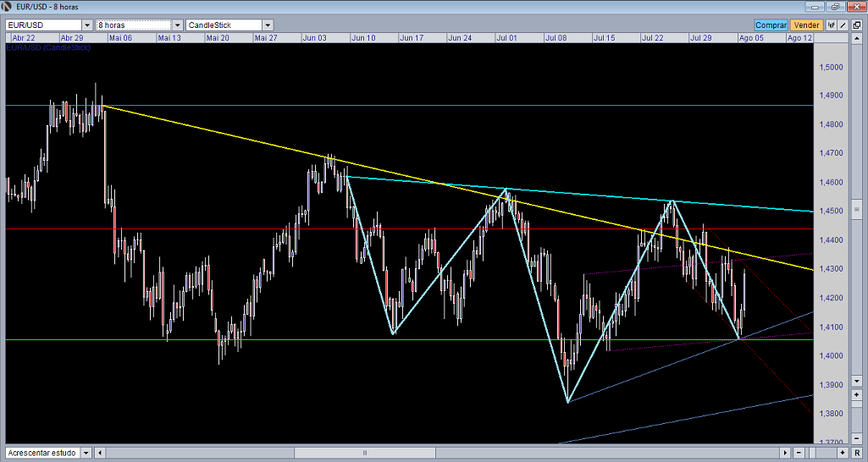Screen dimensions: 868x462
Task: Click the 1,4200 price axis label
Action: (831, 298)
